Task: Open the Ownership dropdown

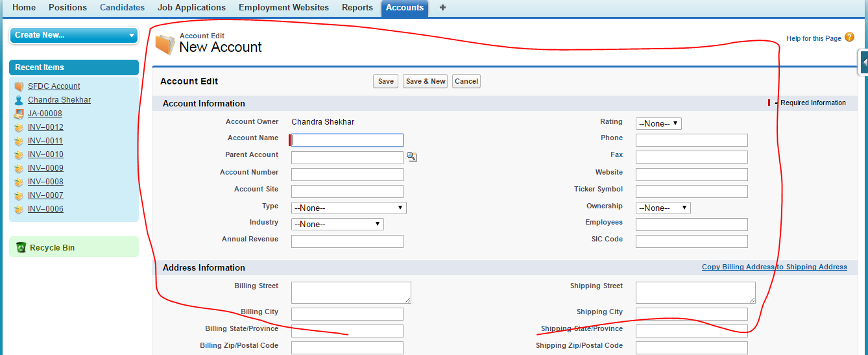Action: [x=662, y=208]
